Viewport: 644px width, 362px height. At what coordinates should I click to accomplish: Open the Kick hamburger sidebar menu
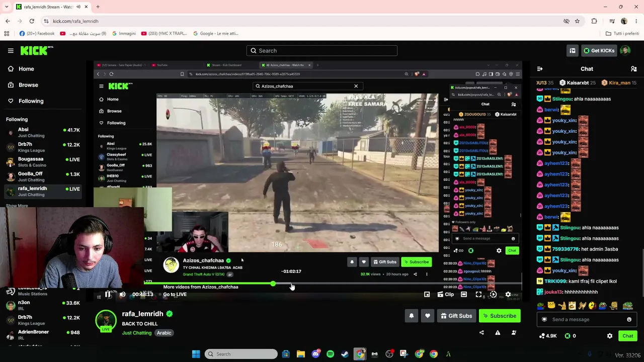pos(11,50)
